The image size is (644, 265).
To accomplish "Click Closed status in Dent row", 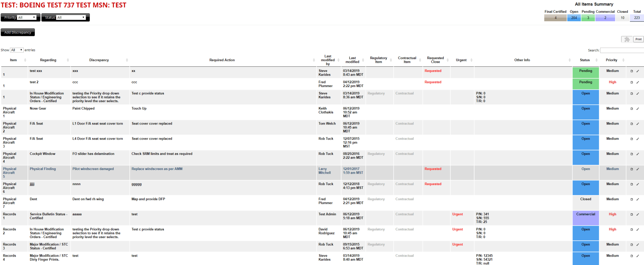I will click(586, 203).
